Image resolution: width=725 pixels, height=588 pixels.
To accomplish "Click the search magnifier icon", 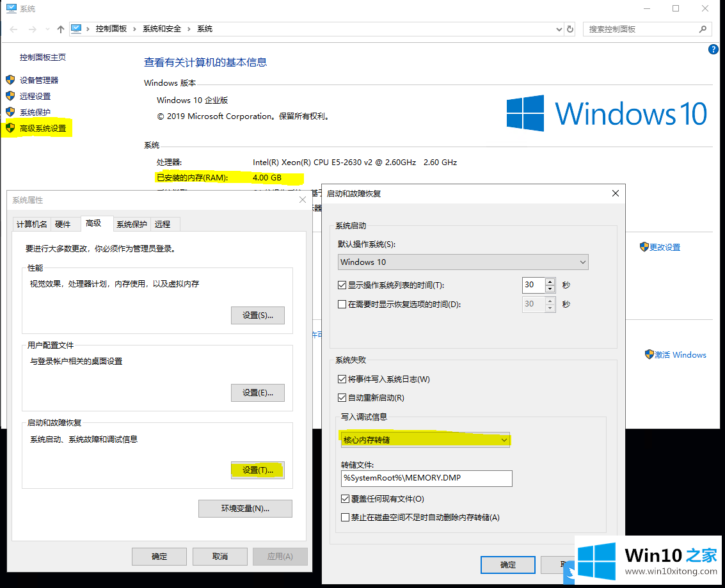I will 703,29.
